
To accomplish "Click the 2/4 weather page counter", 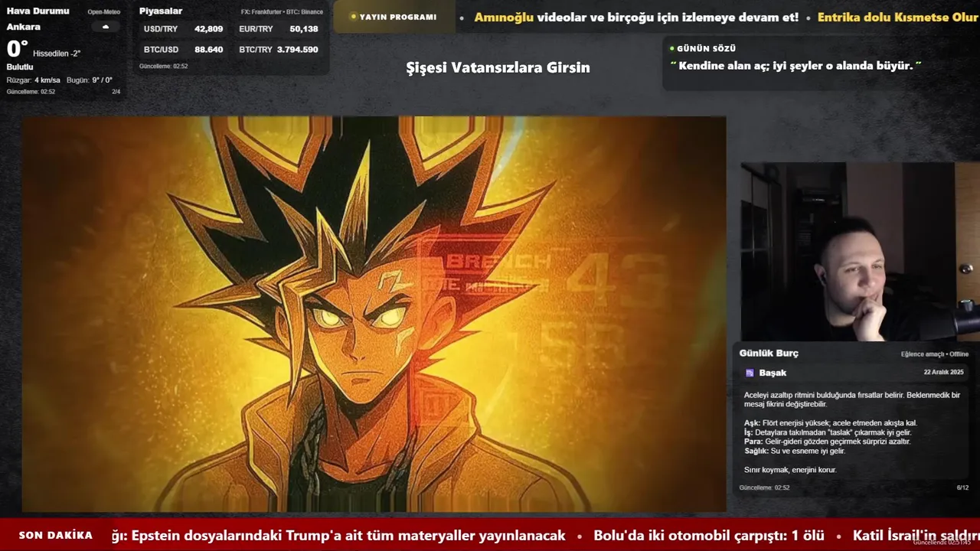I will pos(116,91).
